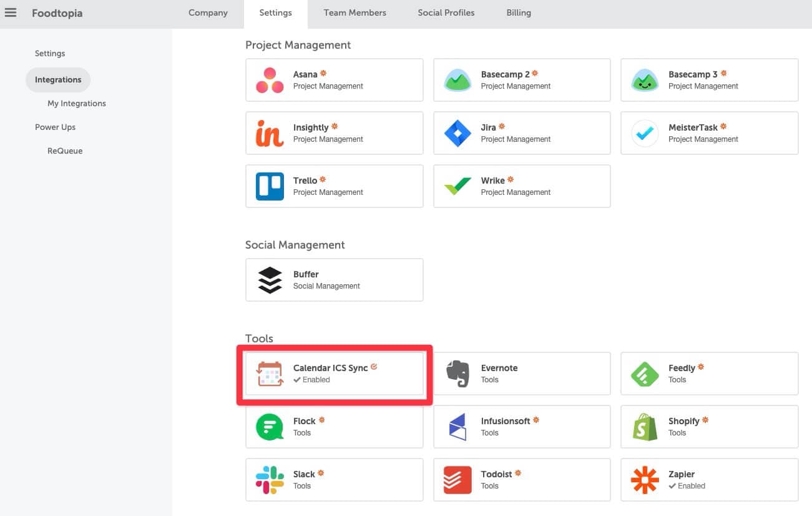Click Settings in the left sidebar
The width and height of the screenshot is (812, 516).
[x=50, y=54]
